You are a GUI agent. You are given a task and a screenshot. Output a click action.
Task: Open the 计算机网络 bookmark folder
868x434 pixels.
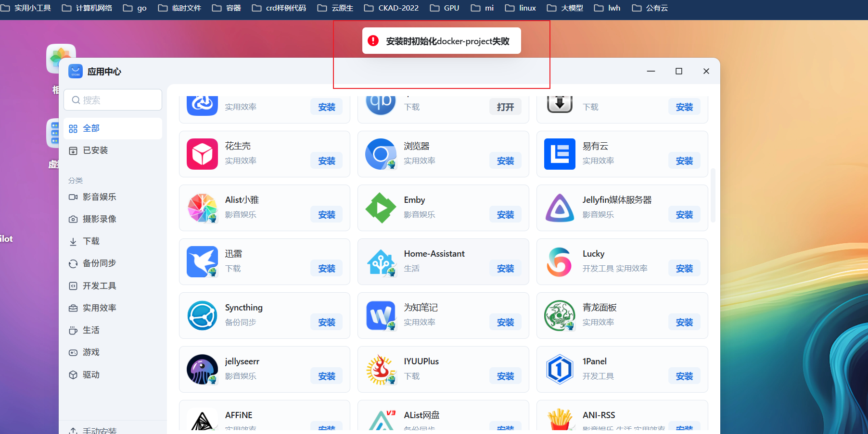[87, 8]
